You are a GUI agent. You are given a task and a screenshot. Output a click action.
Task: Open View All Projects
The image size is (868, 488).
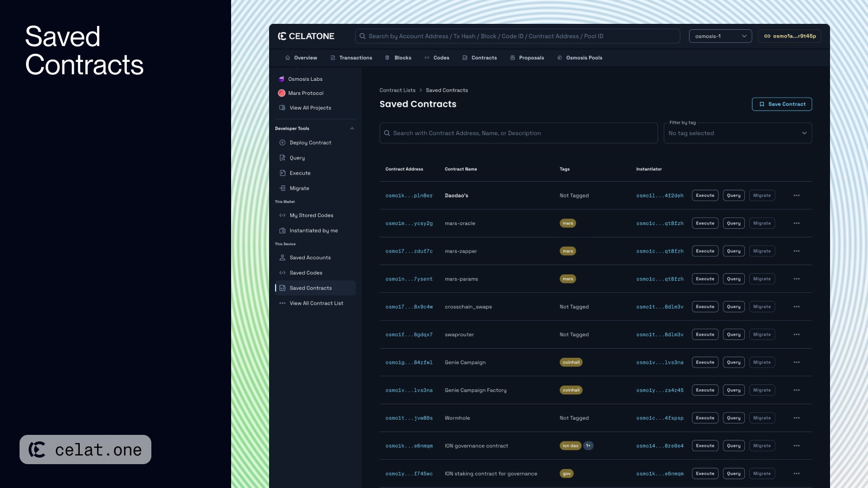pyautogui.click(x=305, y=108)
